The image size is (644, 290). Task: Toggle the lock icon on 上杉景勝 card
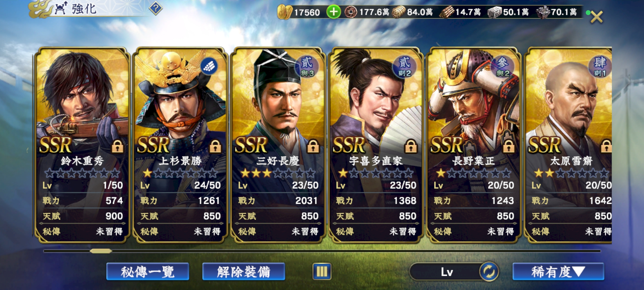215,147
